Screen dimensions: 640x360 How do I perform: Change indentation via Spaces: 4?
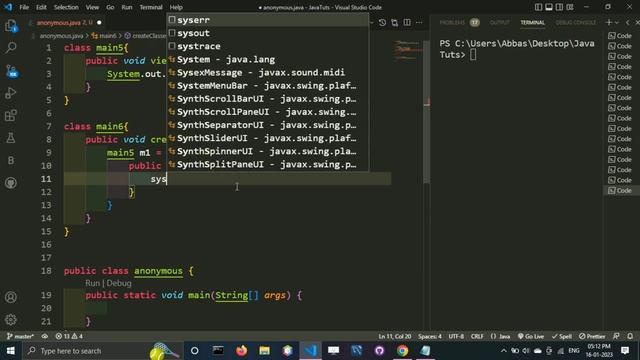tap(429, 336)
